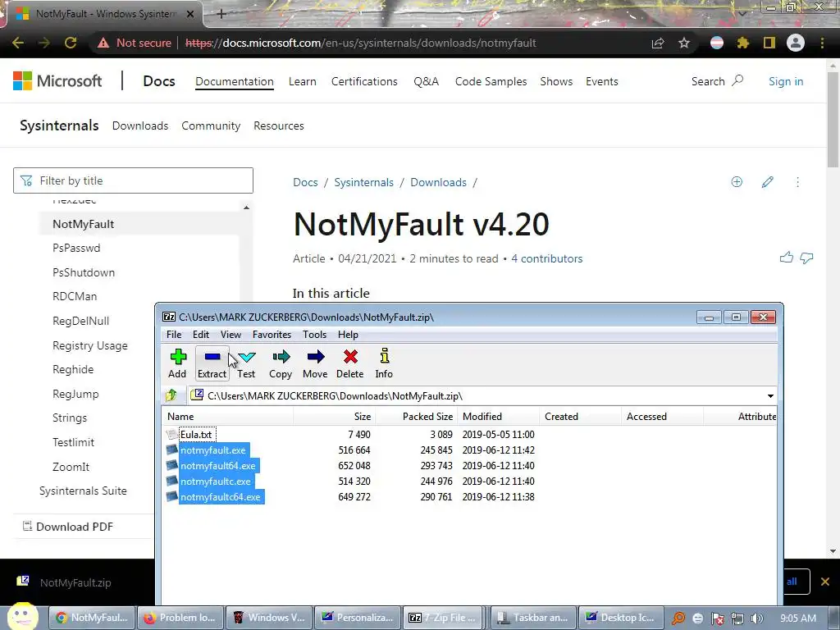840x630 pixels.
Task: Open a new Chrome tab
Action: tap(221, 14)
